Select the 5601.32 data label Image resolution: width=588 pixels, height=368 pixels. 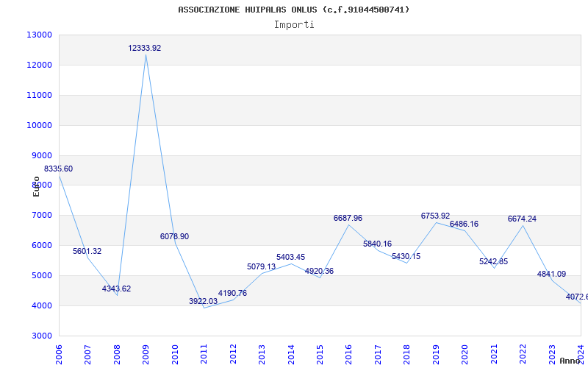[87, 251]
